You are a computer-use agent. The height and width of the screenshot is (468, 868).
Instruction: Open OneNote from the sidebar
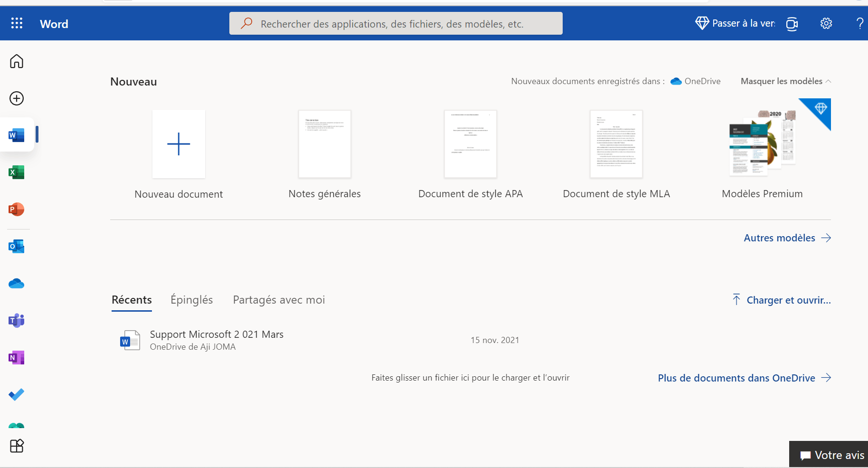(17, 357)
